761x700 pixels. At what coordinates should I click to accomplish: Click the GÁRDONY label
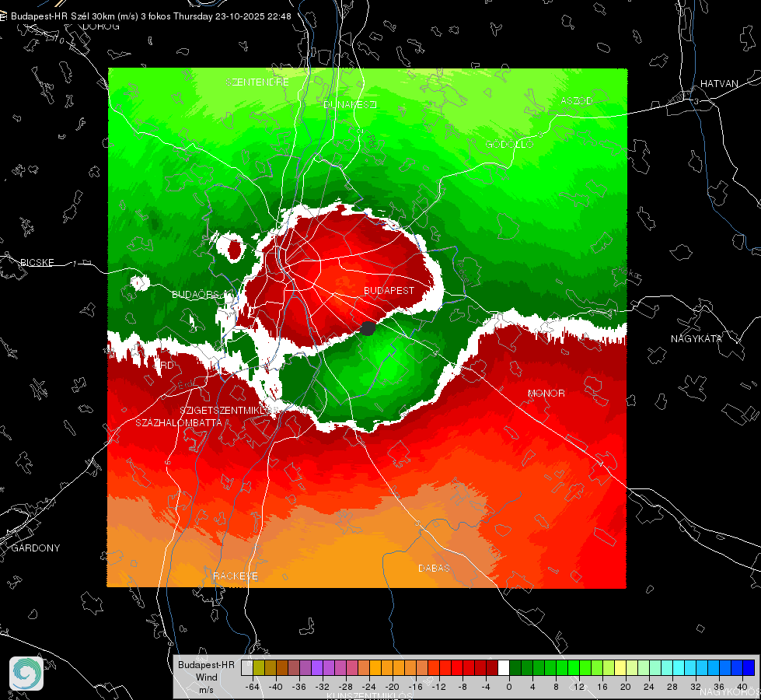pos(36,548)
